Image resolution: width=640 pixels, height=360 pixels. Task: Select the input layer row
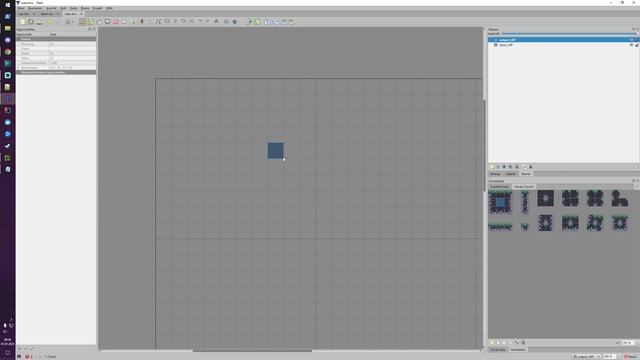point(563,45)
